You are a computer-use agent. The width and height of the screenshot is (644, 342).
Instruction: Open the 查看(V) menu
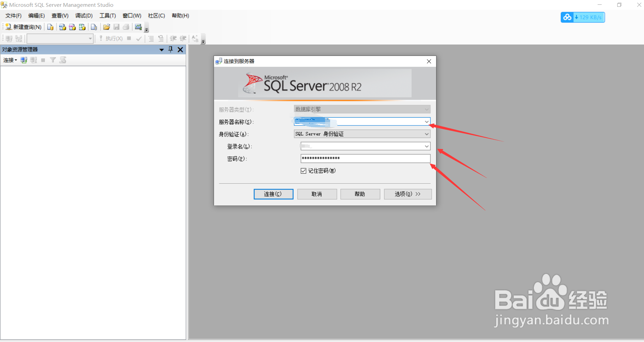tap(60, 16)
